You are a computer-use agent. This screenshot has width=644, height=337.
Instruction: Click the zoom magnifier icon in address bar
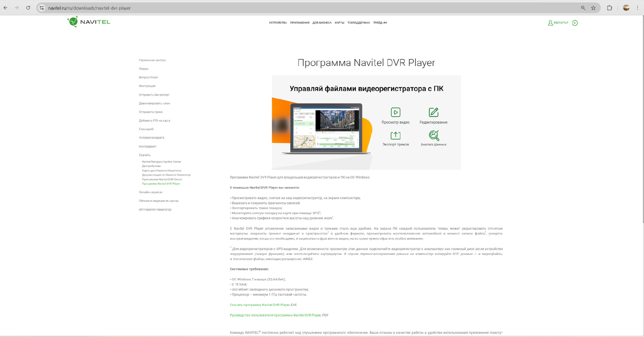[x=583, y=8]
